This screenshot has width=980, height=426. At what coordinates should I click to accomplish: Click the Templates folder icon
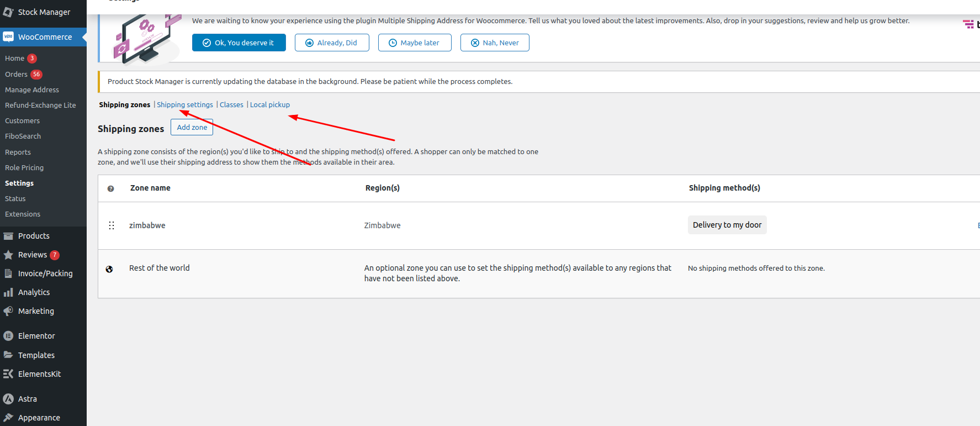(8, 355)
